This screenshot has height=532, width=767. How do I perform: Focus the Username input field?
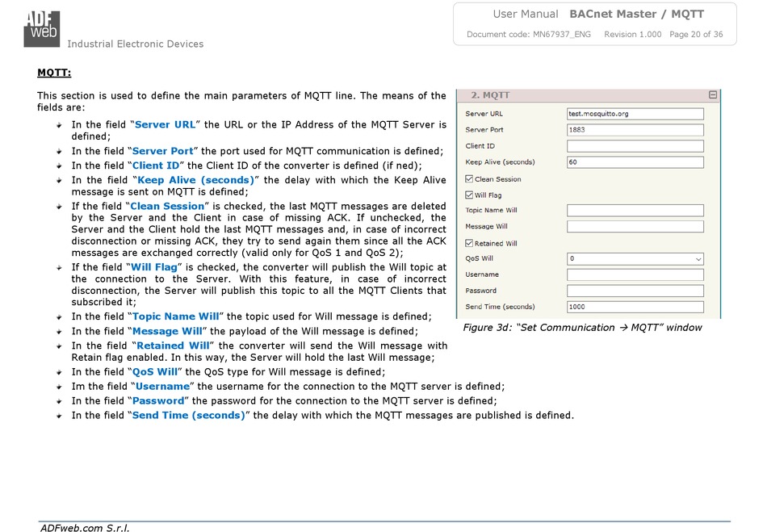tap(635, 274)
